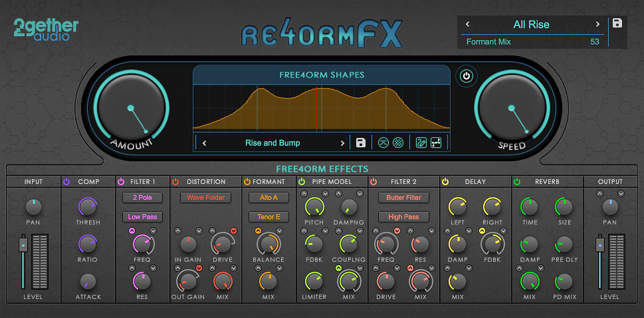Screen dimensions: 644x318
Task: Click the node points edit icon
Action: tap(436, 143)
